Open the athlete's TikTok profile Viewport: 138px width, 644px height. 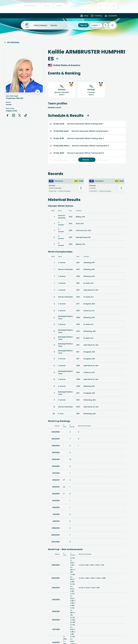[26, 115]
